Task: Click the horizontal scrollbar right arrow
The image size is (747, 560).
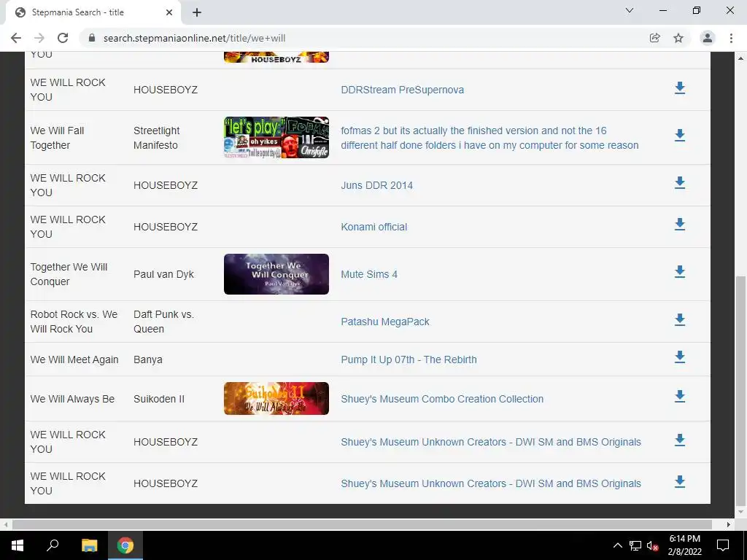Action: coord(729,524)
